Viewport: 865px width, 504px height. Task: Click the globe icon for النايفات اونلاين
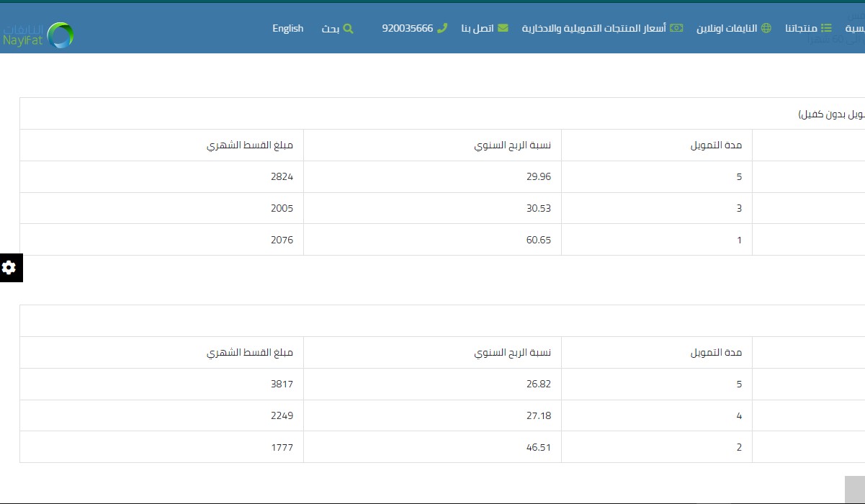766,28
